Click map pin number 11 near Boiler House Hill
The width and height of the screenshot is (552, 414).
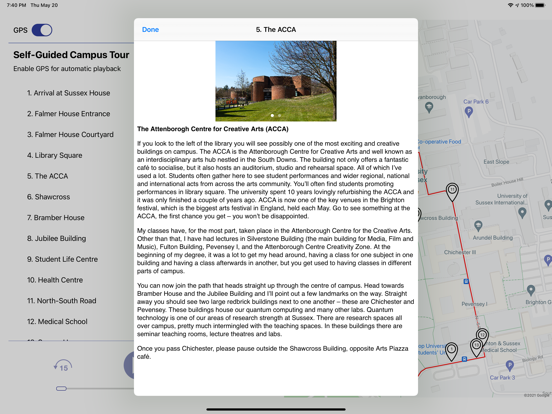452,192
